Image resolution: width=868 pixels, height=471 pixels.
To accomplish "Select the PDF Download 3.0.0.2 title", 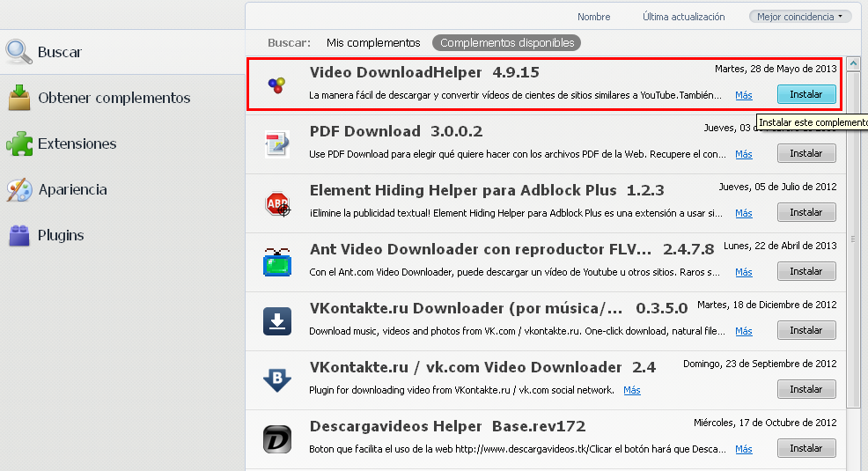I will tap(396, 131).
